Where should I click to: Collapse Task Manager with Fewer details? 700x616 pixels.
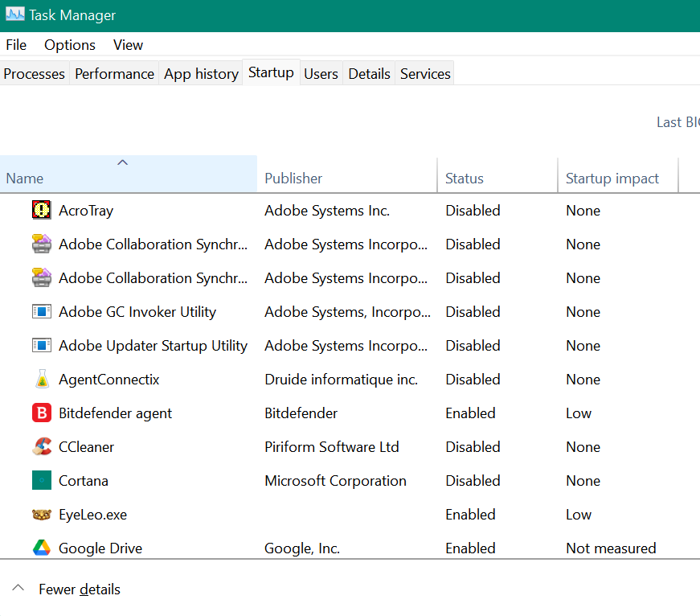[x=67, y=589]
